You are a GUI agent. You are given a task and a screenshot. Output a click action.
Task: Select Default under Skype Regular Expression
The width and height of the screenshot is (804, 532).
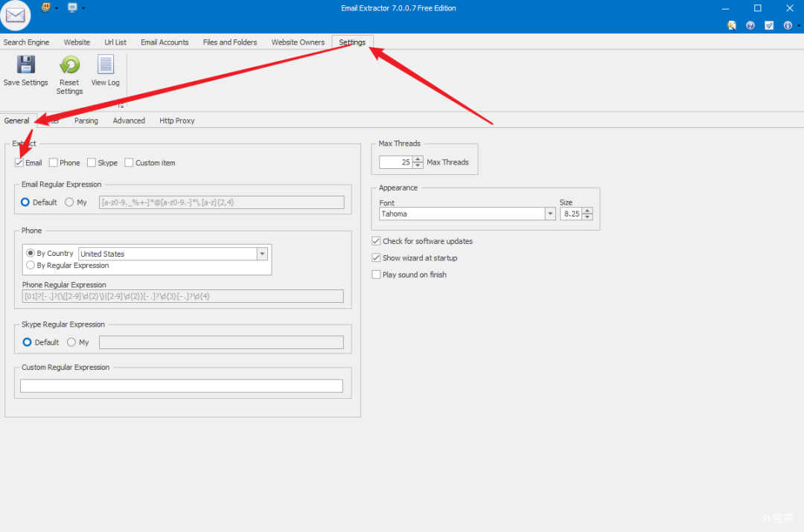tap(28, 342)
